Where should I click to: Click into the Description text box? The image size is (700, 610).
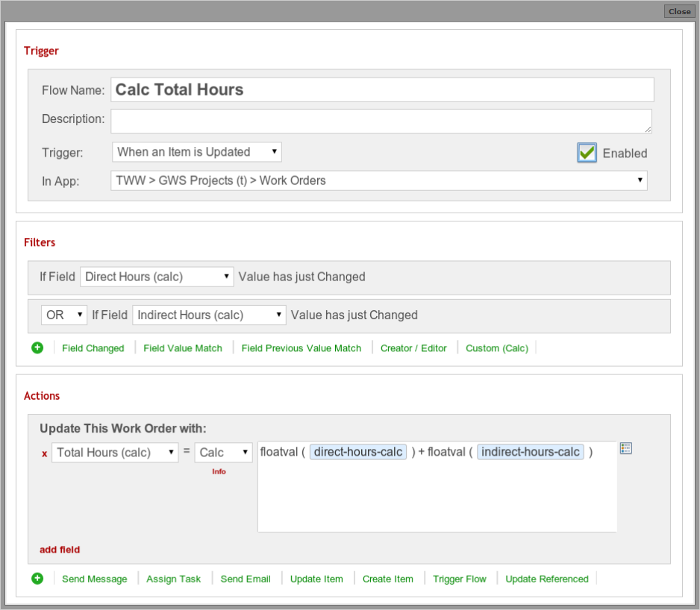[381, 121]
